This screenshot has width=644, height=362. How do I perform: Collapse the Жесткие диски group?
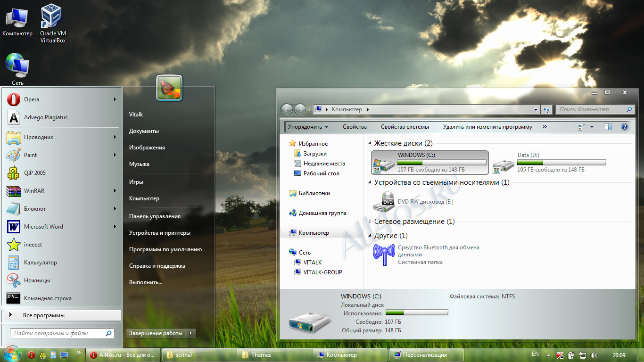pyautogui.click(x=371, y=143)
